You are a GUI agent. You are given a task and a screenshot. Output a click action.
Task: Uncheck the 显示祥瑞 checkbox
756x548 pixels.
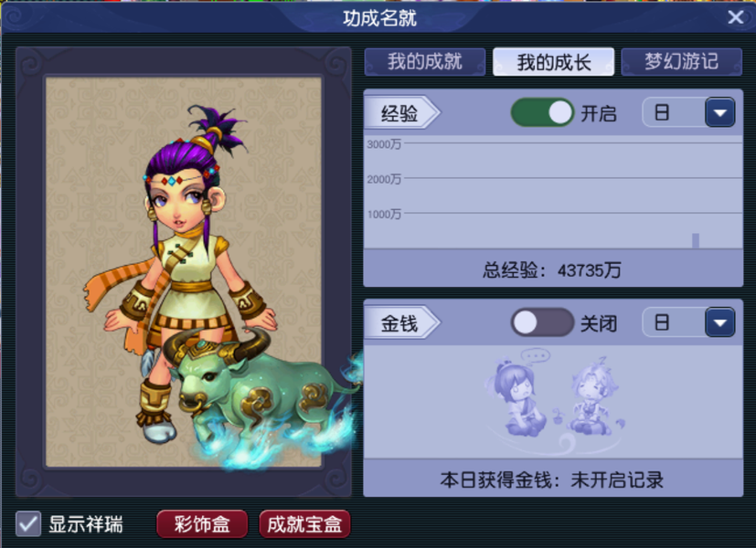[28, 523]
